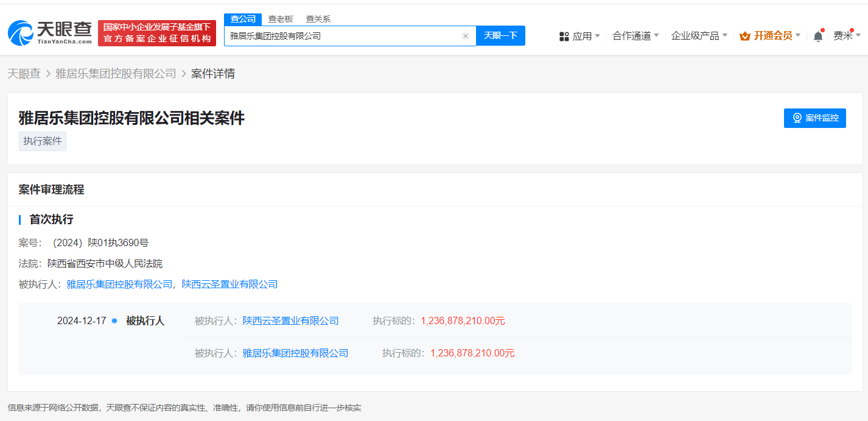Open the notification bell icon
This screenshot has height=421, width=868.
(818, 36)
